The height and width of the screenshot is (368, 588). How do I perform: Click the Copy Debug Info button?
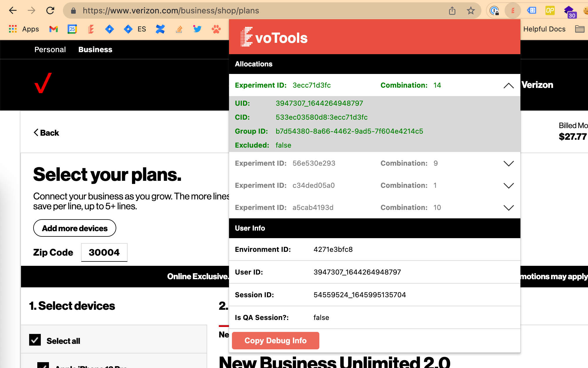tap(275, 340)
